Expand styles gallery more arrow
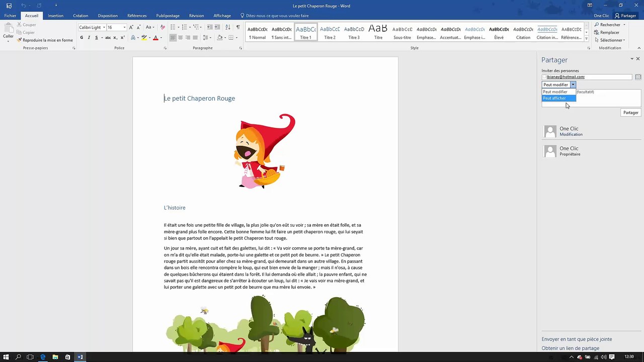This screenshot has width=644, height=362. [x=586, y=39]
